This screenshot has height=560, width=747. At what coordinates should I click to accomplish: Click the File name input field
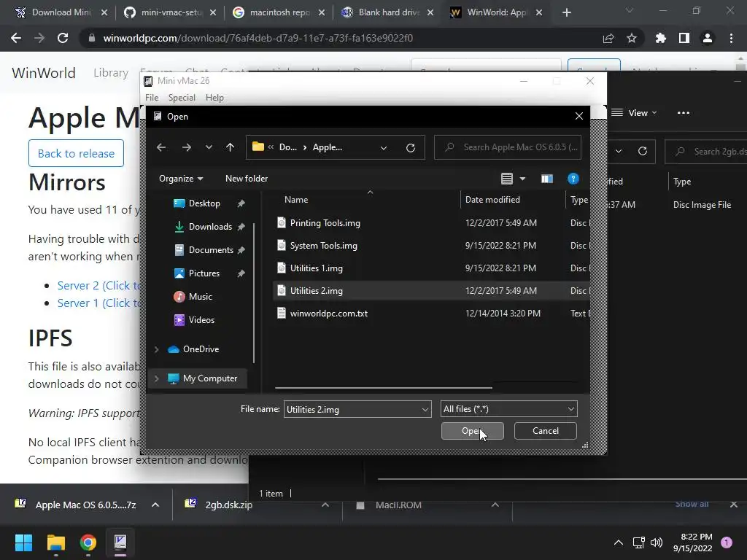tap(352, 409)
